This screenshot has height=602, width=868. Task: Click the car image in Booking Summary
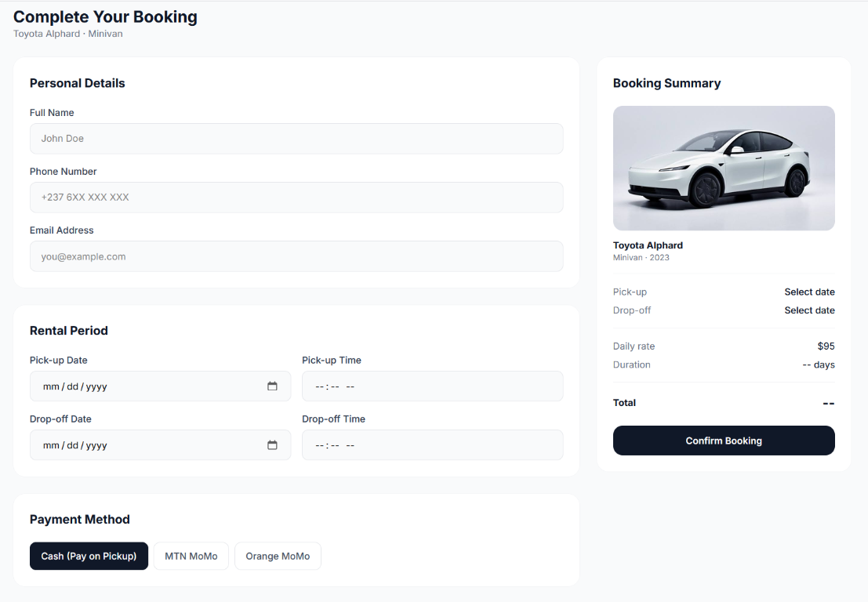click(724, 169)
